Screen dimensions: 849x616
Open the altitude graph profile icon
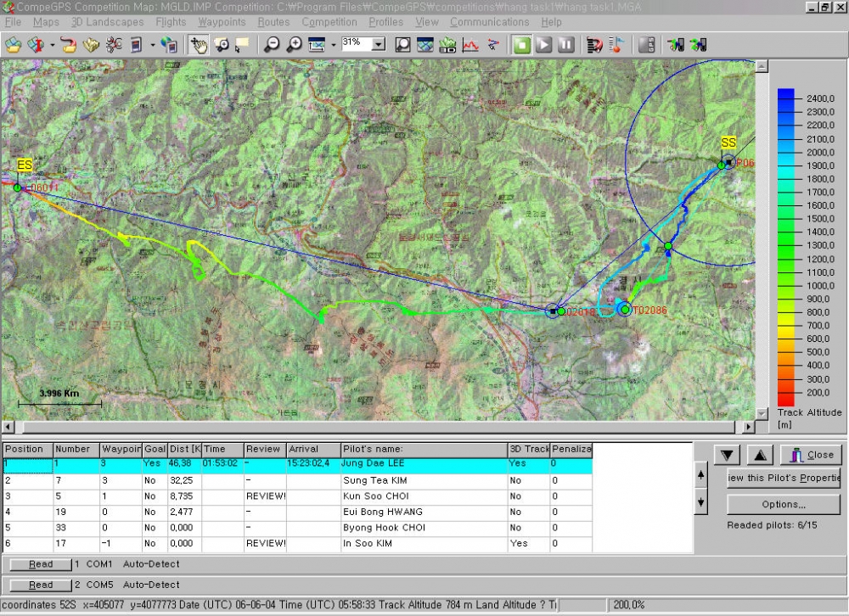pyautogui.click(x=470, y=45)
